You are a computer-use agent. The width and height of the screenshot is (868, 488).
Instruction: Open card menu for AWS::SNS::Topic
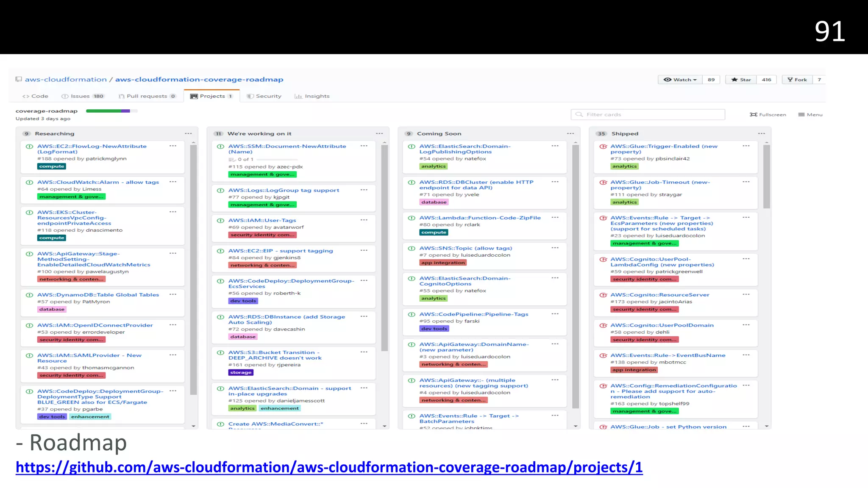[x=555, y=248]
